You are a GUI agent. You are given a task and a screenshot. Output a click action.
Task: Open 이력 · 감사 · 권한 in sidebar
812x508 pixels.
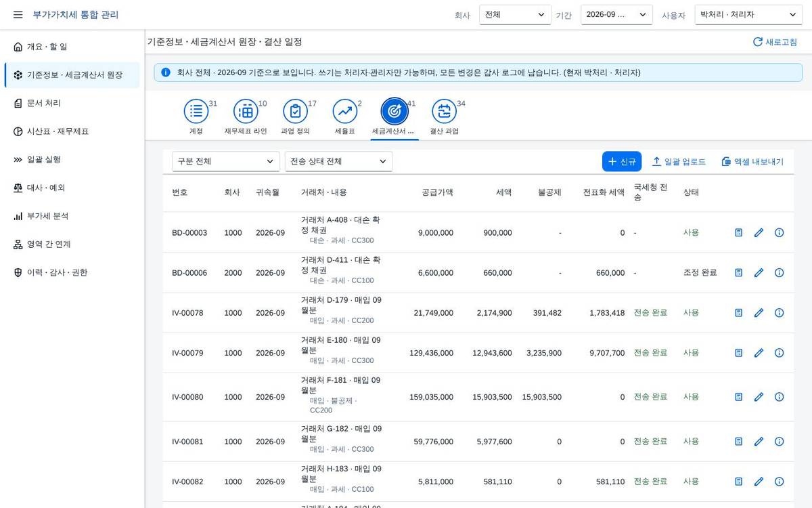point(72,272)
